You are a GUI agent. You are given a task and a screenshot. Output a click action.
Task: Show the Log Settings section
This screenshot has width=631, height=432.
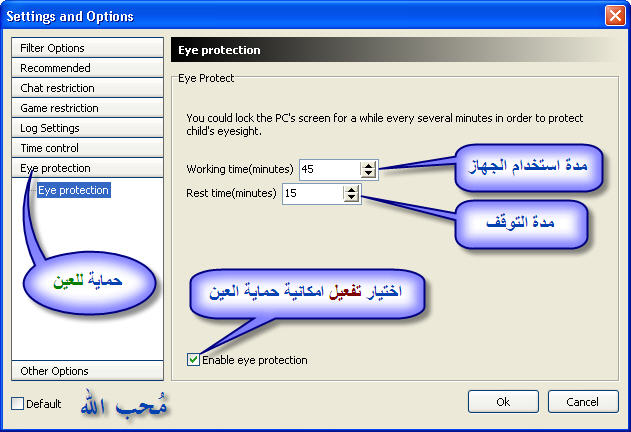[x=87, y=128]
